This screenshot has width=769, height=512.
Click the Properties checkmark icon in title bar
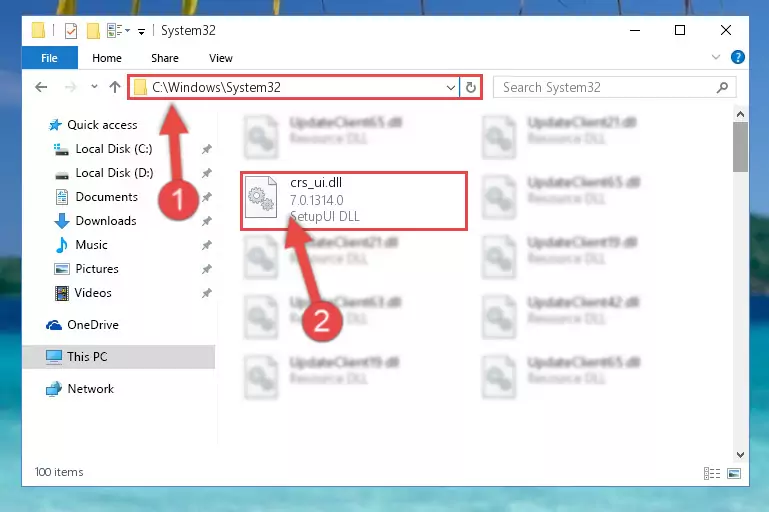pyautogui.click(x=71, y=31)
